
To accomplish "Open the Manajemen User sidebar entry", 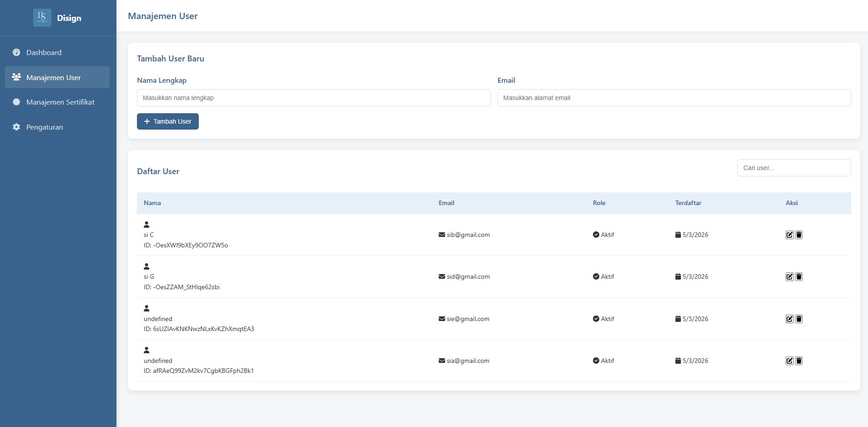I will pos(53,77).
